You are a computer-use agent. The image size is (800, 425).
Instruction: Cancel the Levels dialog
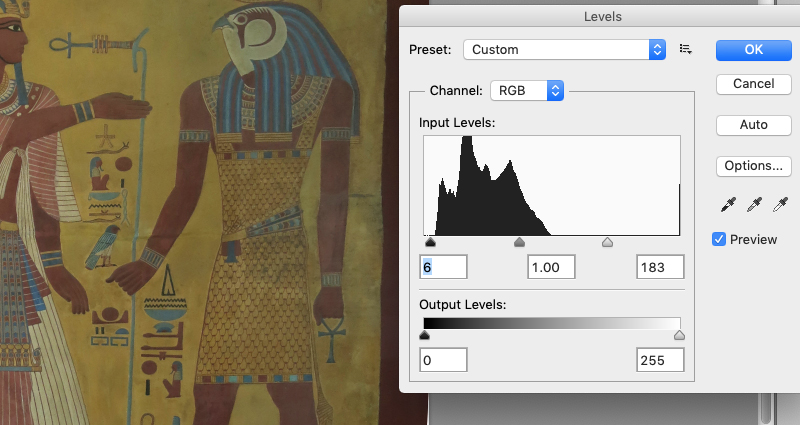[754, 84]
